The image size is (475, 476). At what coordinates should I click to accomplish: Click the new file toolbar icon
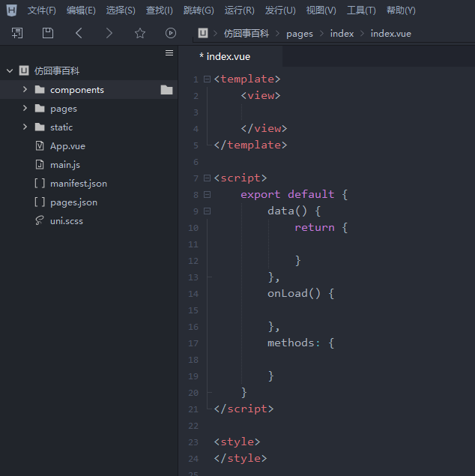click(x=17, y=33)
